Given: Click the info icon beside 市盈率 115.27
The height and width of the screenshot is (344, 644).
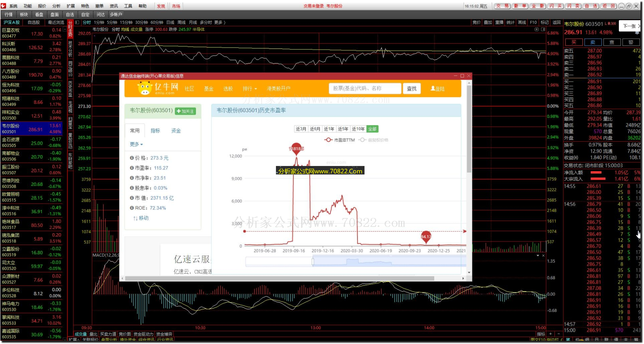Looking at the screenshot, I should point(132,168).
